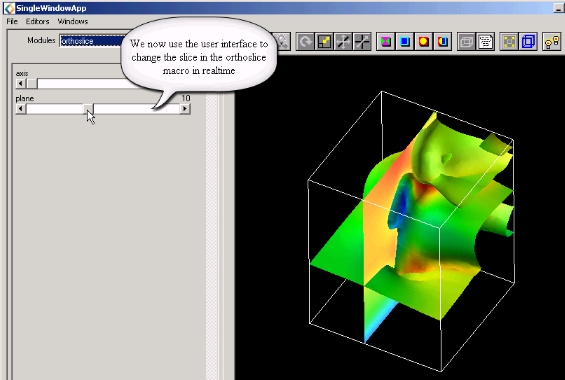This screenshot has height=380, width=565.
Task: Click the yellow circle on red icon
Action: 423,41
